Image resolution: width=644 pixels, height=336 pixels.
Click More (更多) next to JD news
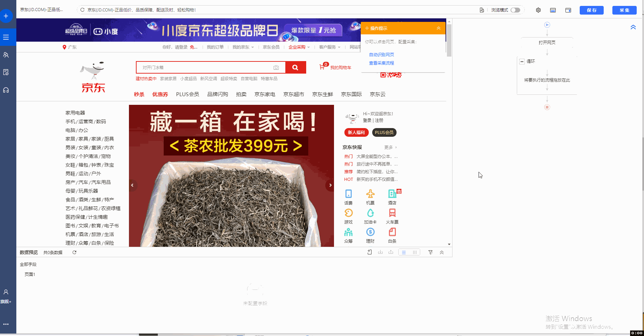point(390,147)
